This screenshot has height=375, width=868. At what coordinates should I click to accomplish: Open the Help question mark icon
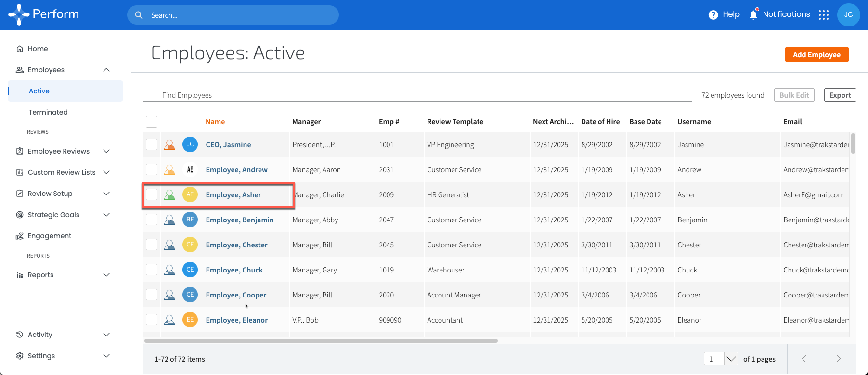point(713,15)
